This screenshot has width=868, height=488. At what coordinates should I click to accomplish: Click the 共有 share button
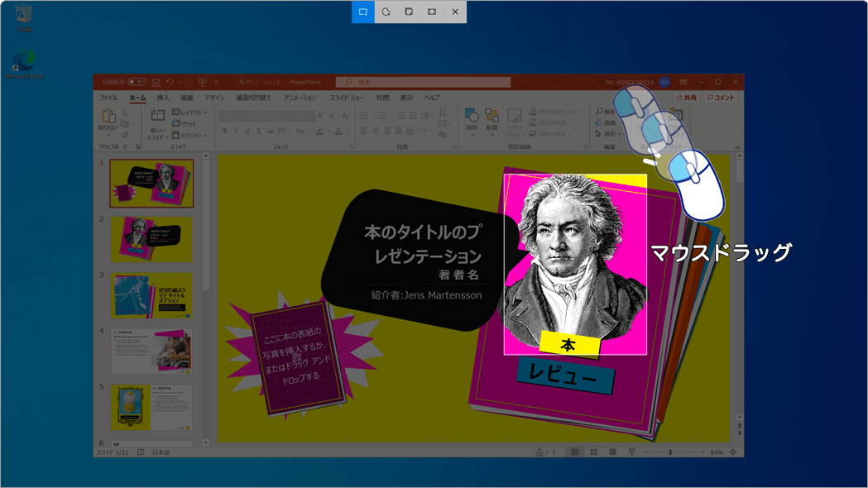click(x=687, y=98)
